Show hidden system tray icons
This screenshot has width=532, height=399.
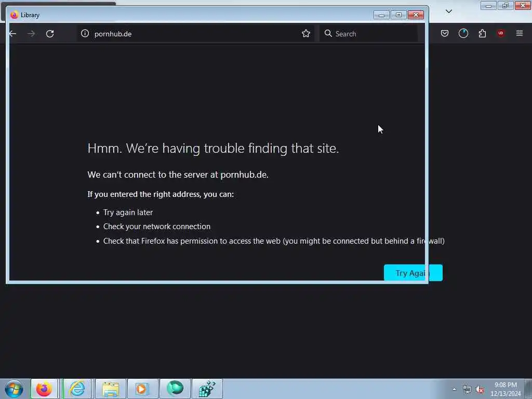pyautogui.click(x=454, y=390)
